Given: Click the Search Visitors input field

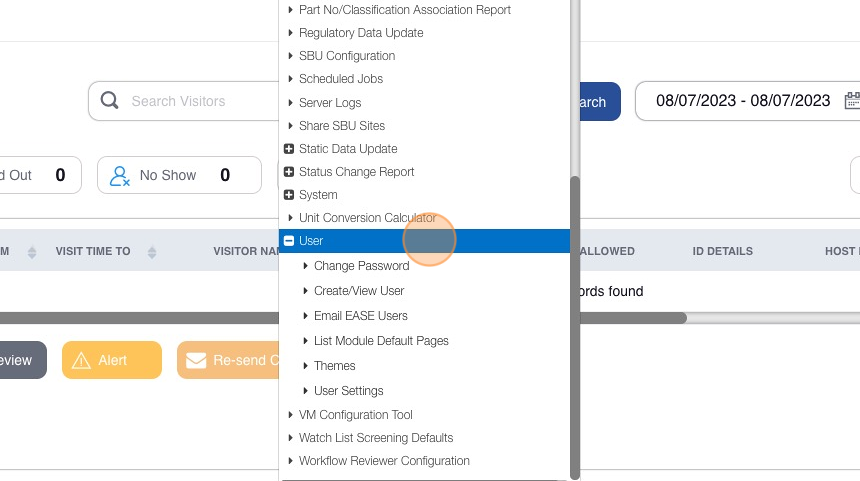Looking at the screenshot, I should (x=200, y=101).
